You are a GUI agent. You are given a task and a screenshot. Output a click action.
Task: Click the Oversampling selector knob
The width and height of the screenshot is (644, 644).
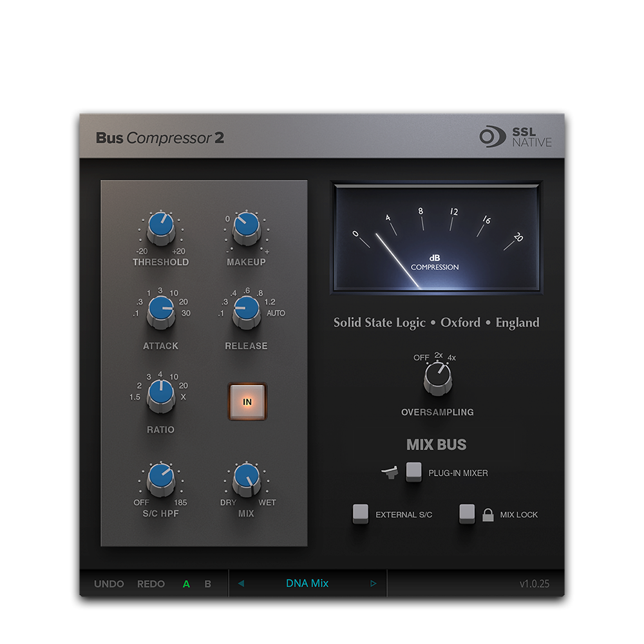click(x=438, y=378)
